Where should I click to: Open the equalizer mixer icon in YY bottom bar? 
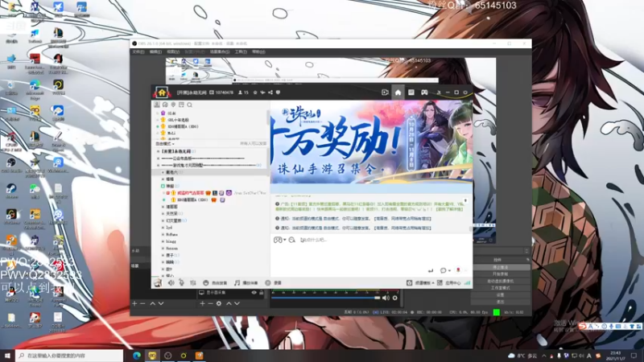click(x=192, y=283)
